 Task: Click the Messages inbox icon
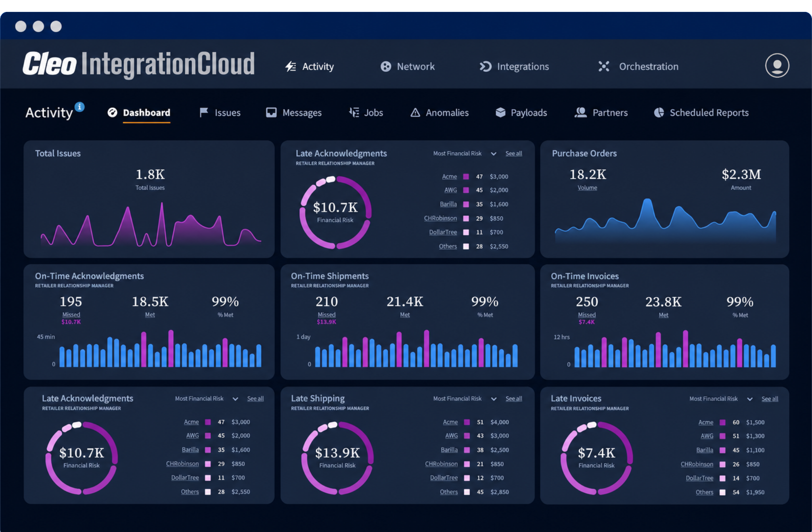tap(271, 113)
